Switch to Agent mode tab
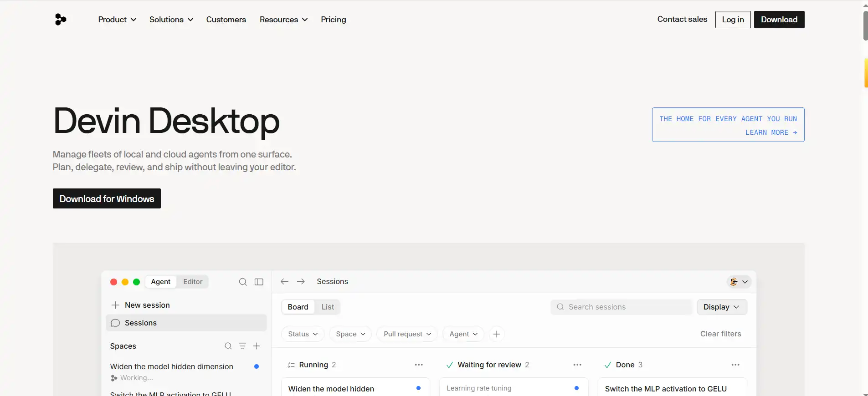 point(161,282)
